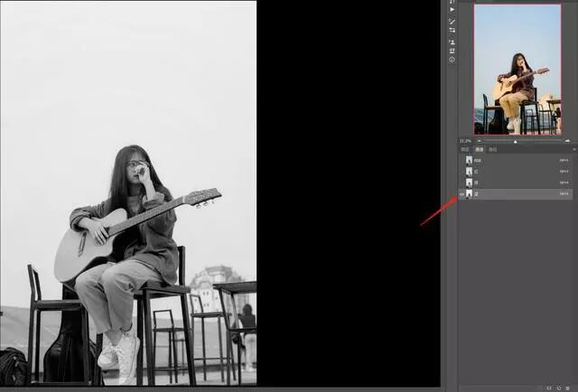
Task: Show the Green channel visibility box
Action: click(461, 182)
